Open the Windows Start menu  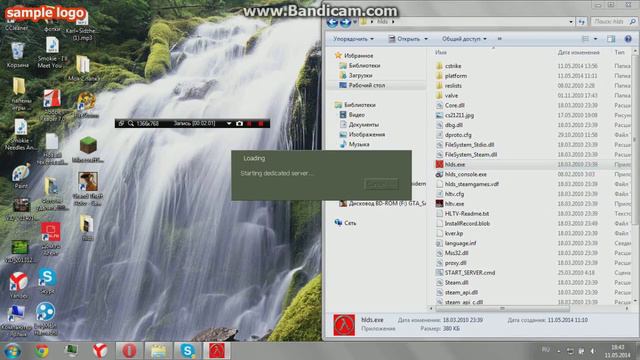(x=13, y=351)
